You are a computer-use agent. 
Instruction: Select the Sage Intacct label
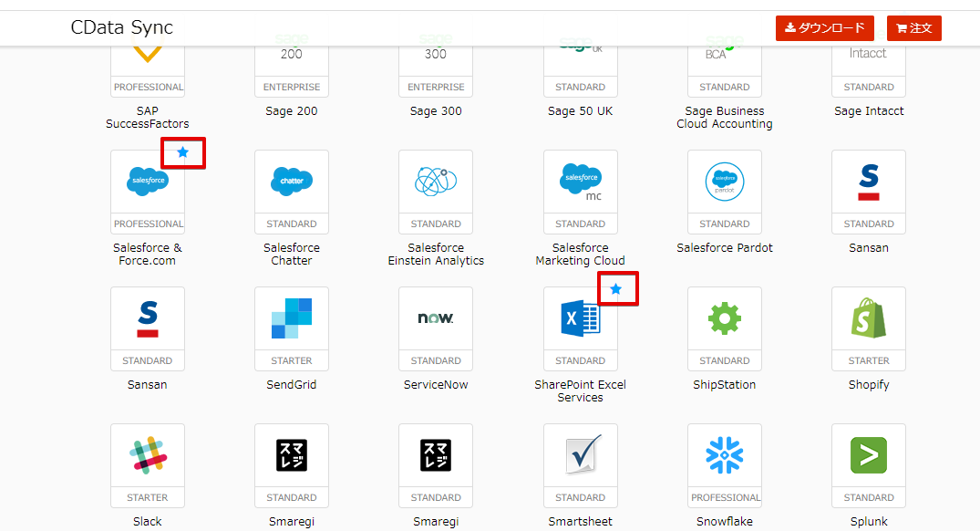click(x=869, y=110)
